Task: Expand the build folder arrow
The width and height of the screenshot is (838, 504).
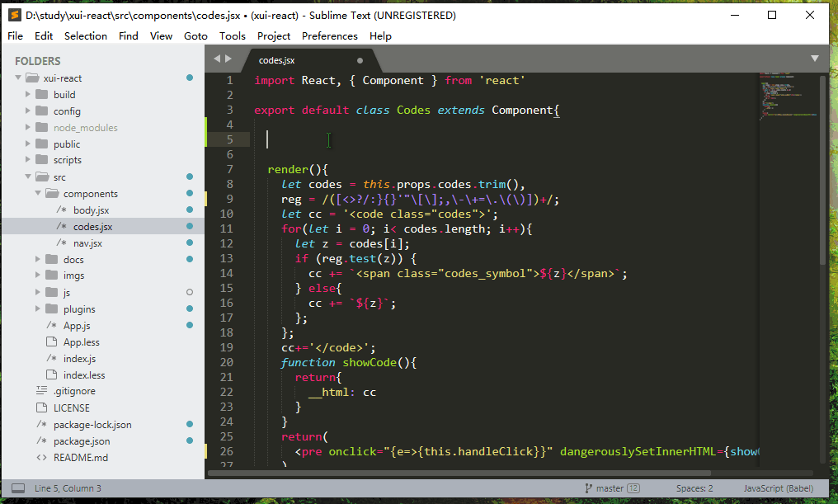Action: (28, 95)
